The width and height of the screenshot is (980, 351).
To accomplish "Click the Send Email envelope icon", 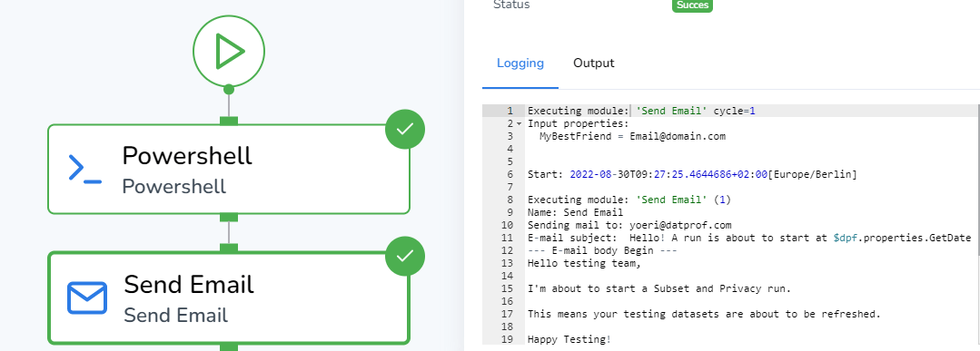I will coord(87,297).
